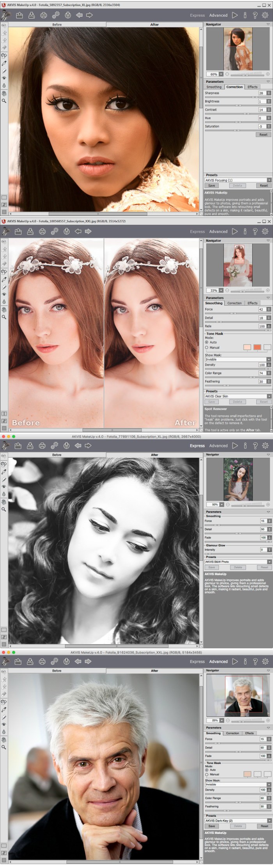This screenshot has width=273, height=868.
Task: Click the undo back-arrow icon in the gray-haired man window
Action: [78, 661]
